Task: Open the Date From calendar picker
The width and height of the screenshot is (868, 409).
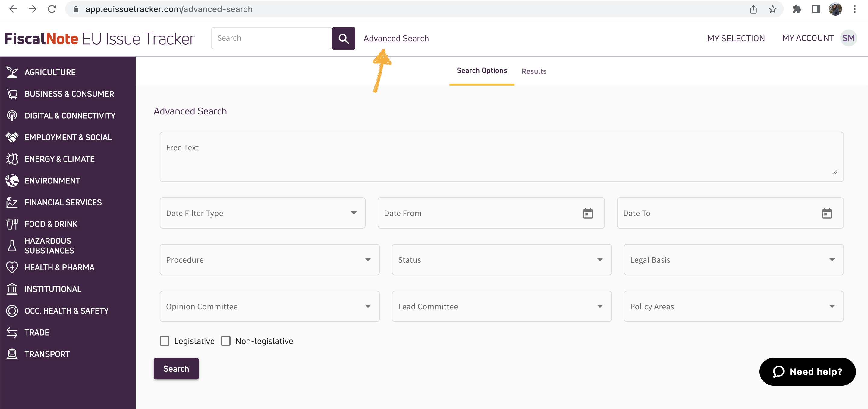Action: (588, 213)
